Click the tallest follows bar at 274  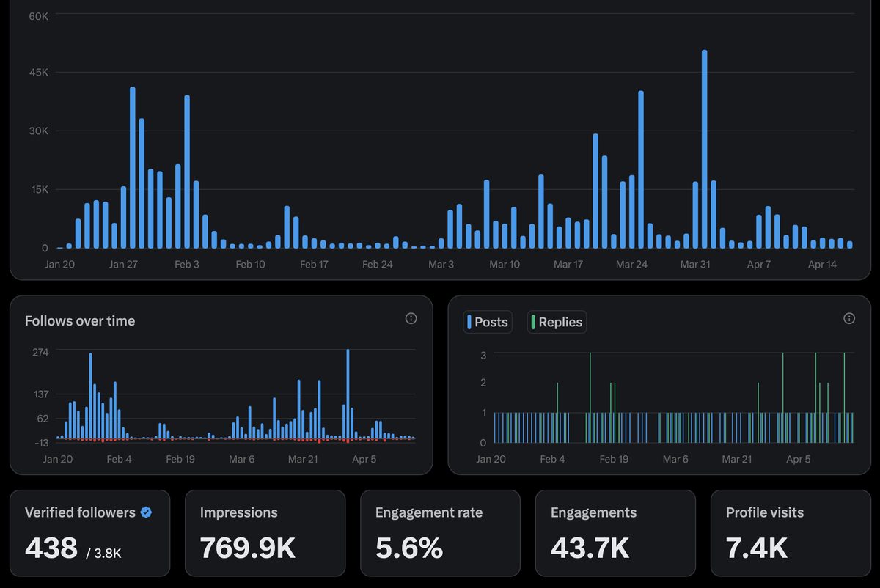[348, 395]
